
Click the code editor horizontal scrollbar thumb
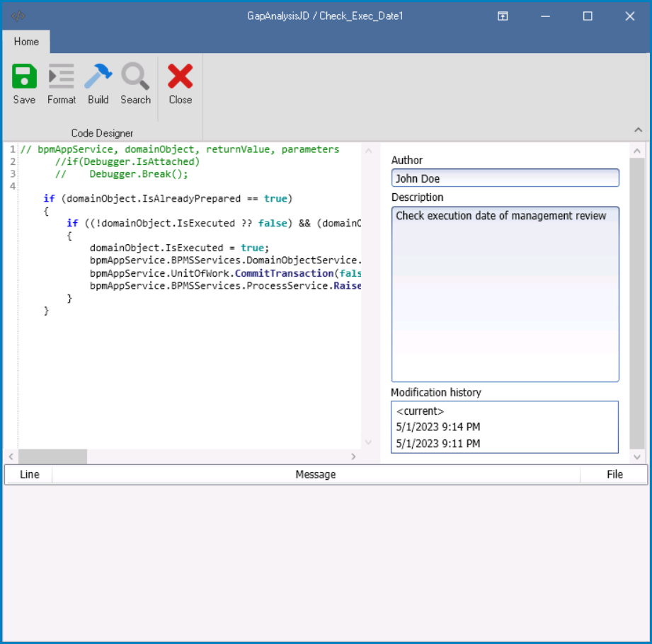[53, 457]
